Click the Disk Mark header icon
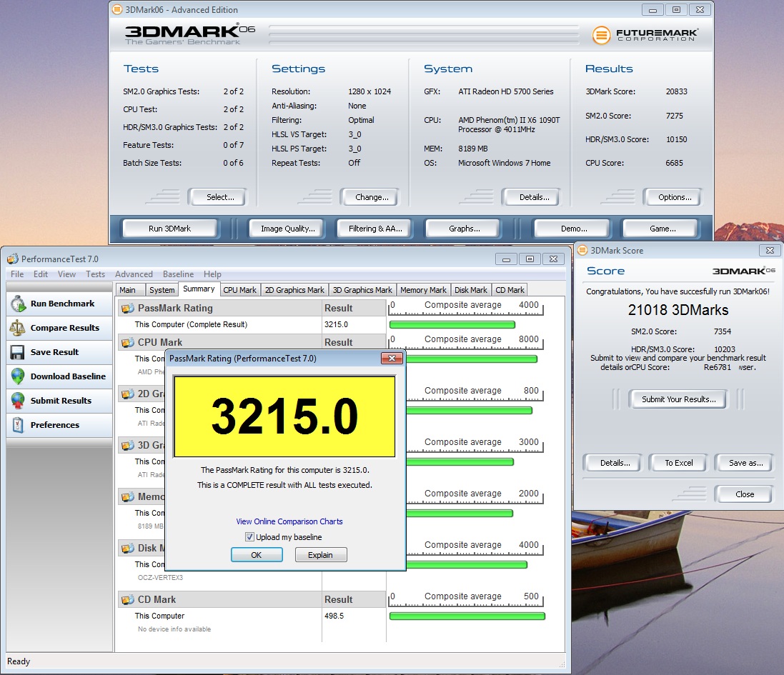This screenshot has height=675, width=784. tap(128, 548)
